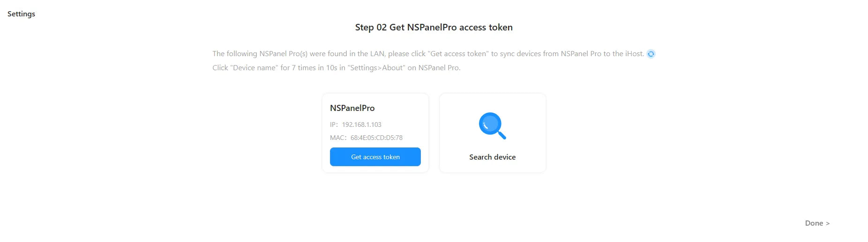Screen dimensions: 868x242
Task: Click the blue refresh icon after instructions
Action: coord(651,54)
